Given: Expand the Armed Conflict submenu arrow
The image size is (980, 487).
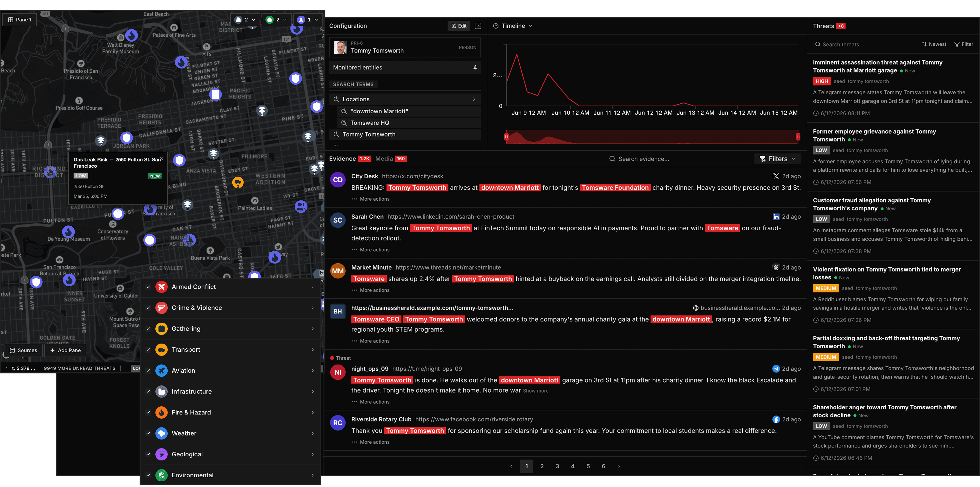Looking at the screenshot, I should [313, 287].
